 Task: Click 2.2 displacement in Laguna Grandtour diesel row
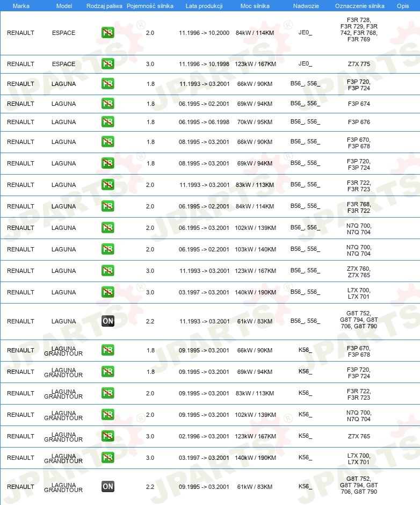point(150,487)
